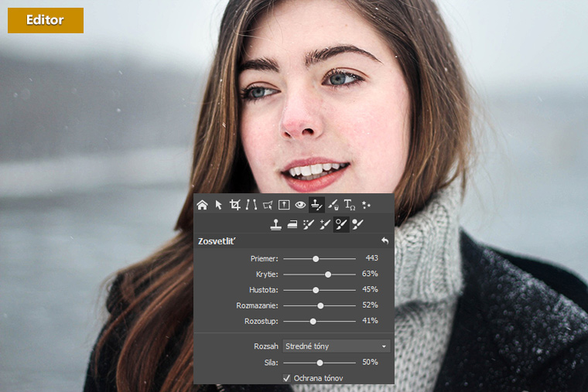This screenshot has width=588, height=392.
Task: Select the polygon selection tool
Action: [268, 205]
